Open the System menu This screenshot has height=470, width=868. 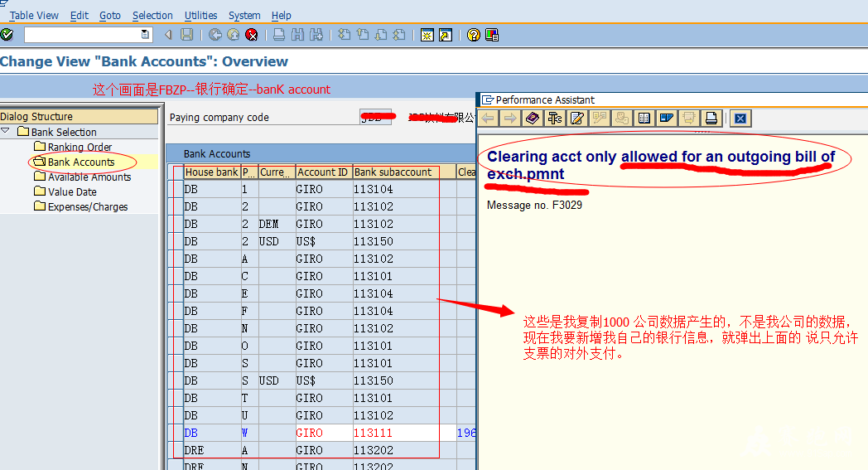tap(244, 16)
